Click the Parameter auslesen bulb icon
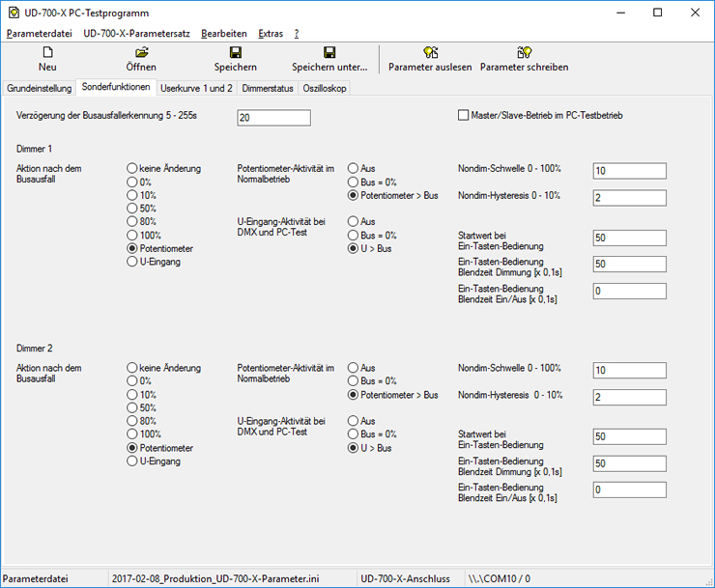 (x=430, y=52)
